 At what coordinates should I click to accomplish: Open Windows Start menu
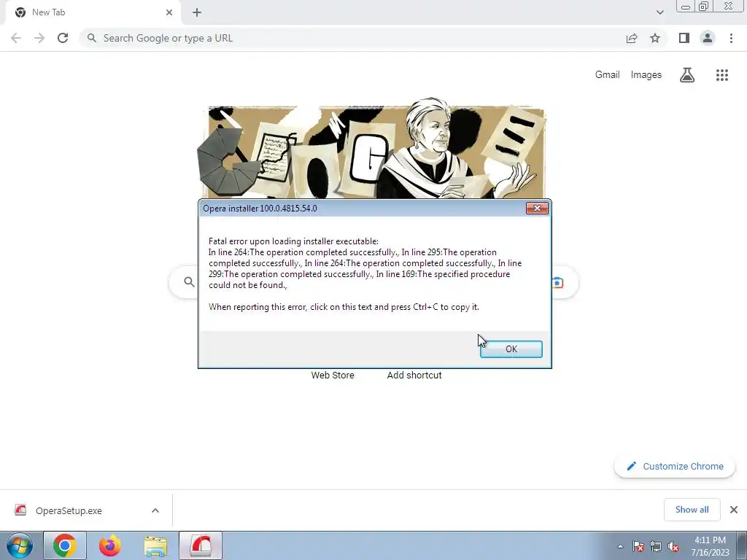click(20, 545)
